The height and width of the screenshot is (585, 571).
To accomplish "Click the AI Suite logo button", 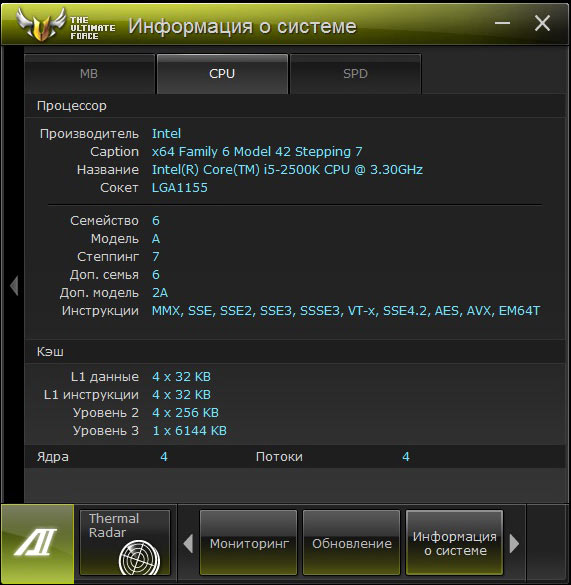I will click(37, 544).
